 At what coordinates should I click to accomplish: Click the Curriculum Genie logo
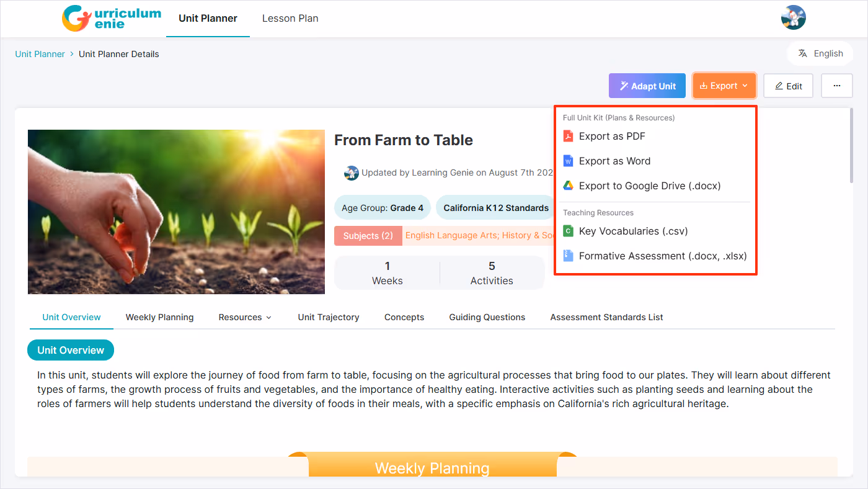112,18
